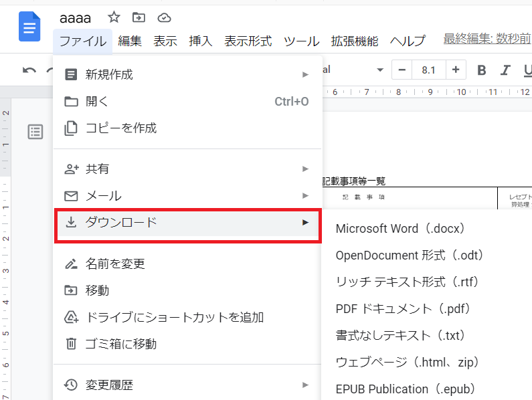The width and height of the screenshot is (532, 400).
Task: Check cloud save status icon
Action: pyautogui.click(x=164, y=17)
